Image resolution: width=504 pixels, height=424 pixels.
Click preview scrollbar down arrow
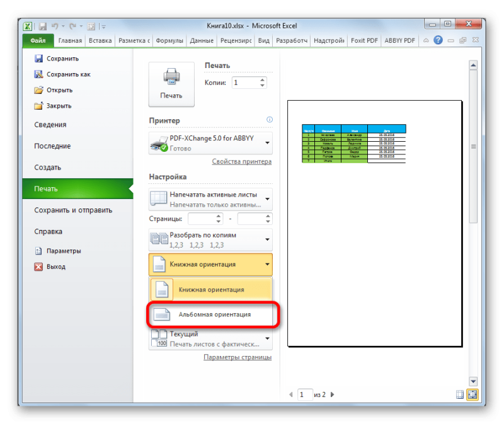(x=473, y=381)
